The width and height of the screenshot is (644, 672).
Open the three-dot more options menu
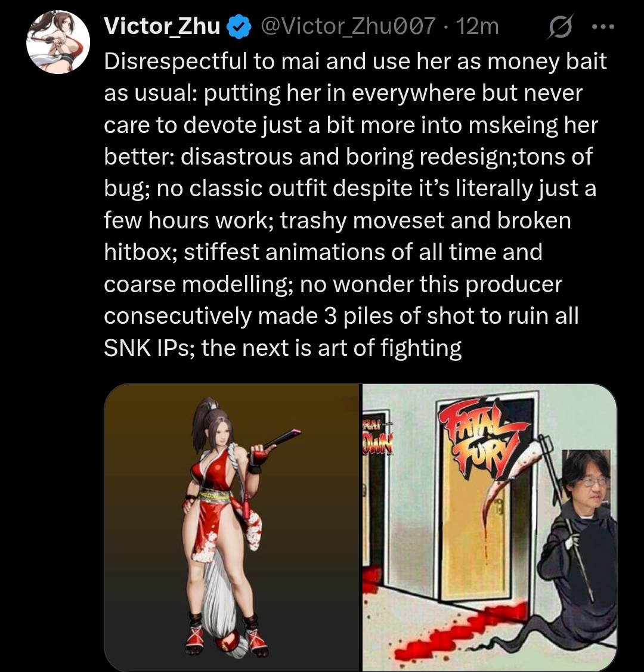(603, 27)
